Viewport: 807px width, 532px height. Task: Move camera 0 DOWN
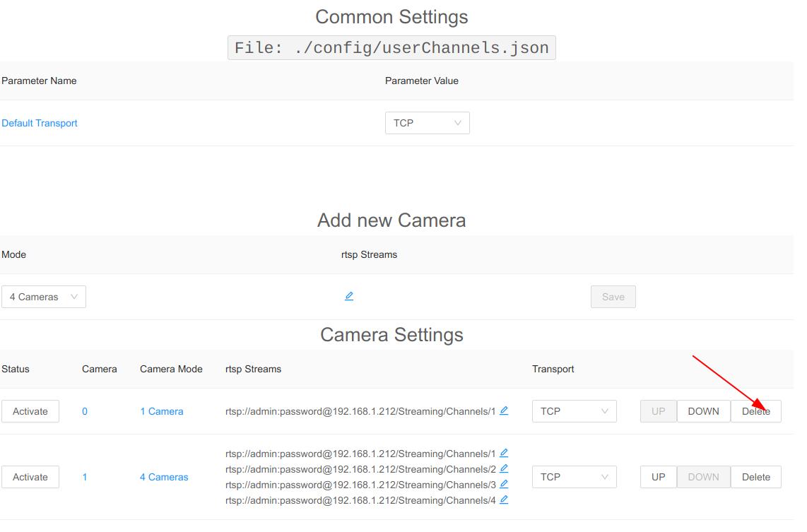[703, 411]
